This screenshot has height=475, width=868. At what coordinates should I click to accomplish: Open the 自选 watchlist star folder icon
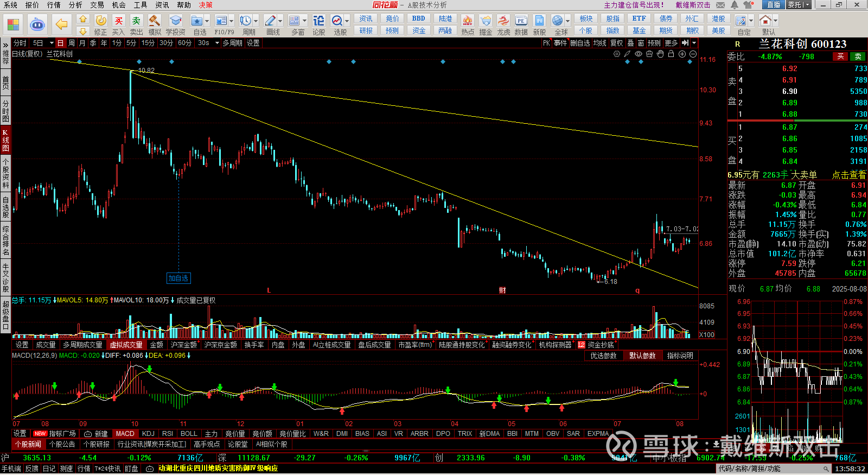click(x=197, y=21)
